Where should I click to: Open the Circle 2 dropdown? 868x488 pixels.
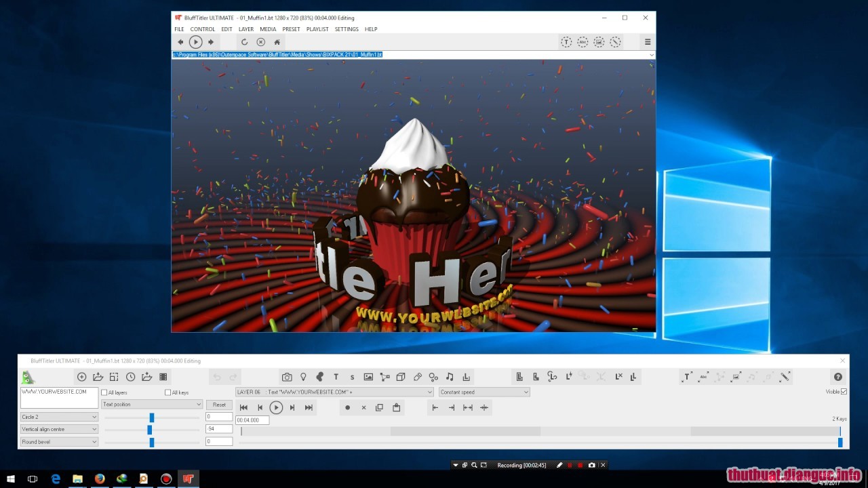[59, 417]
